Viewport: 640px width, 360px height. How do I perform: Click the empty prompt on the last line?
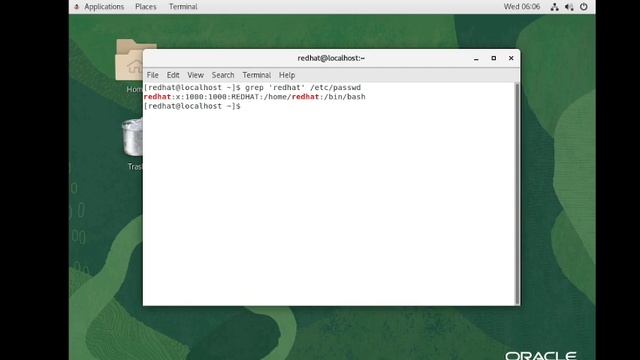click(192, 106)
